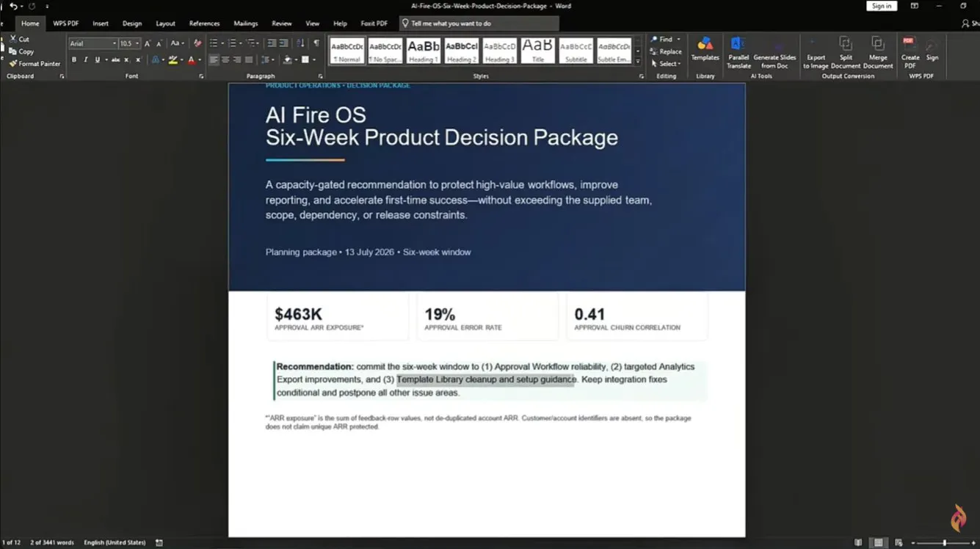Open the Mailings ribbon tab

245,23
